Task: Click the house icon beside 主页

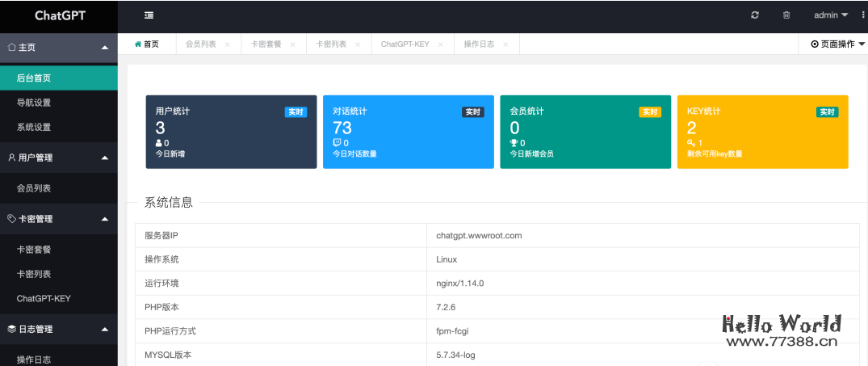Action: click(11, 48)
